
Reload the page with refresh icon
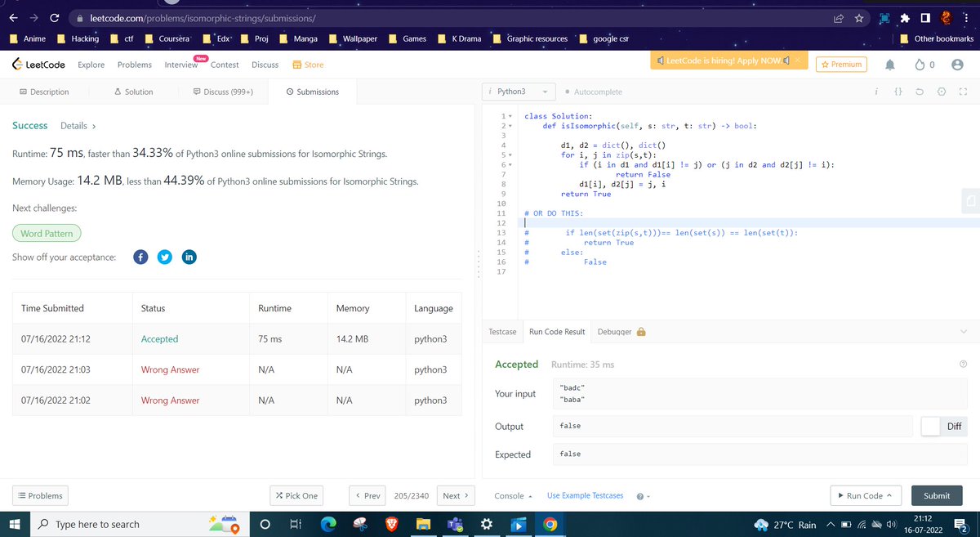(x=54, y=17)
